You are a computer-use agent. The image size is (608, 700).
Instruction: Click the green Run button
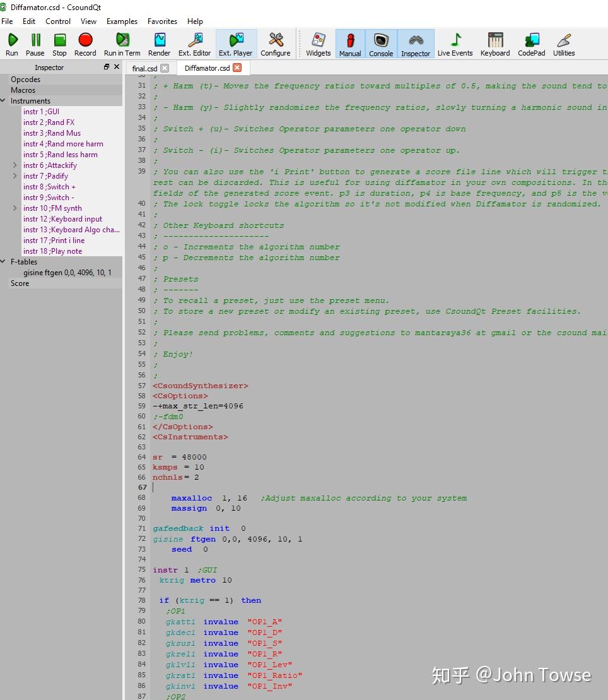(12, 44)
